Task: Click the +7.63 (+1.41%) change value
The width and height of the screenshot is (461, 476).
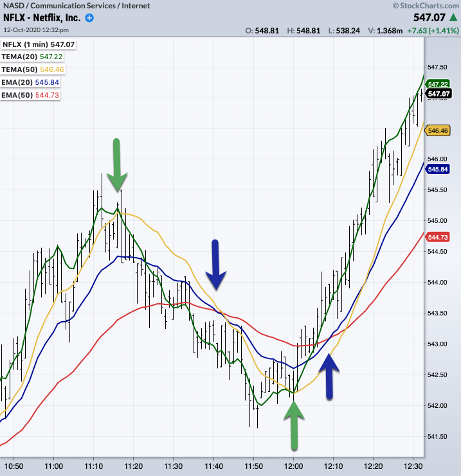Action: point(433,31)
